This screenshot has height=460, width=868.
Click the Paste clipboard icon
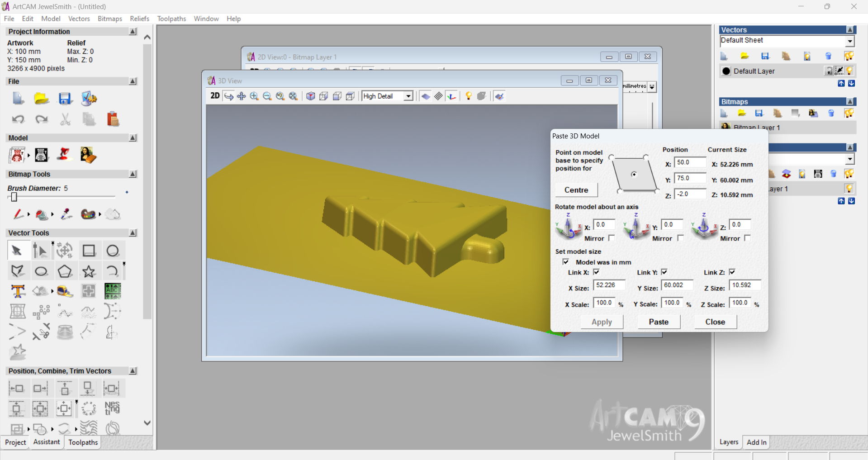coord(113,119)
